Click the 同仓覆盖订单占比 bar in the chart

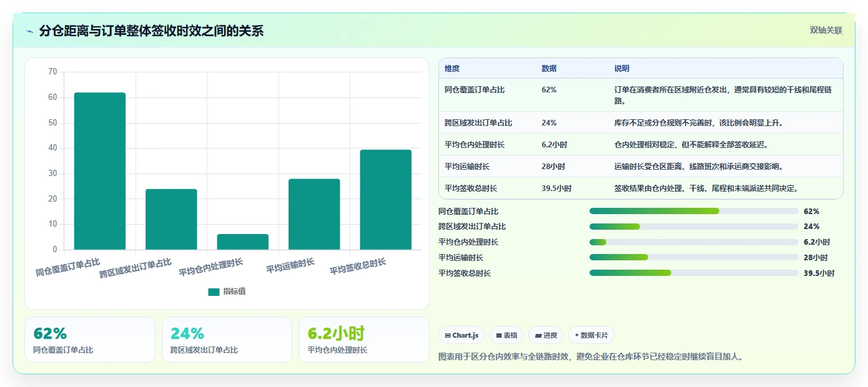click(100, 171)
